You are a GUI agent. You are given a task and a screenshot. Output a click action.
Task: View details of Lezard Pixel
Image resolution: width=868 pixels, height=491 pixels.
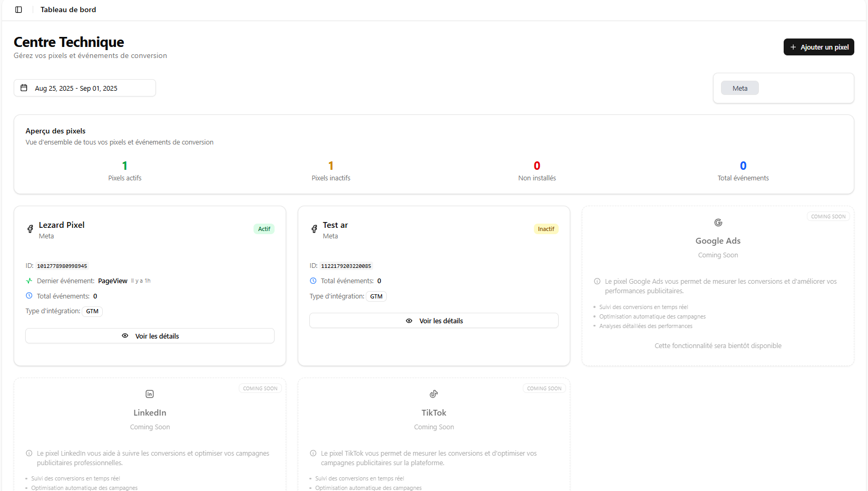[x=150, y=336]
